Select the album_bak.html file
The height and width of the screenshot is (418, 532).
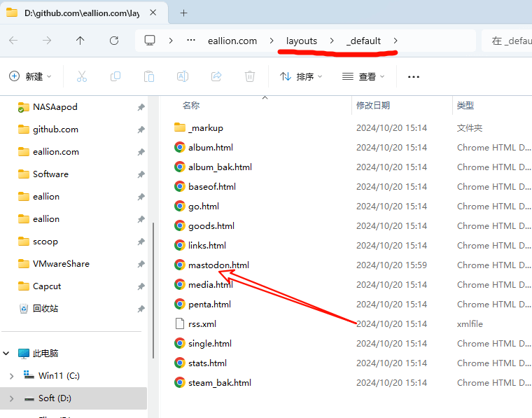220,167
